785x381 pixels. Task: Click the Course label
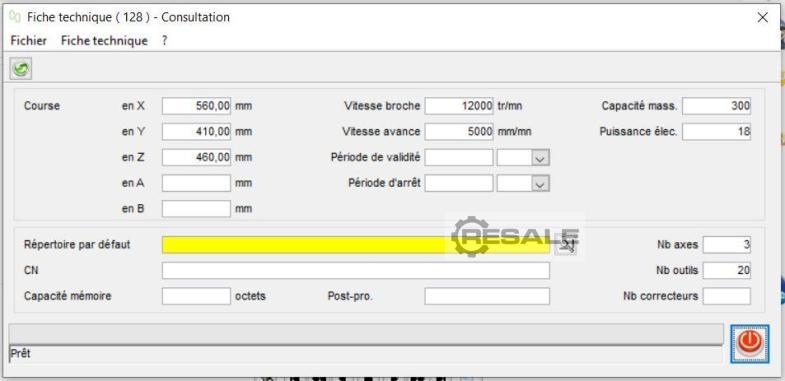[x=42, y=106]
